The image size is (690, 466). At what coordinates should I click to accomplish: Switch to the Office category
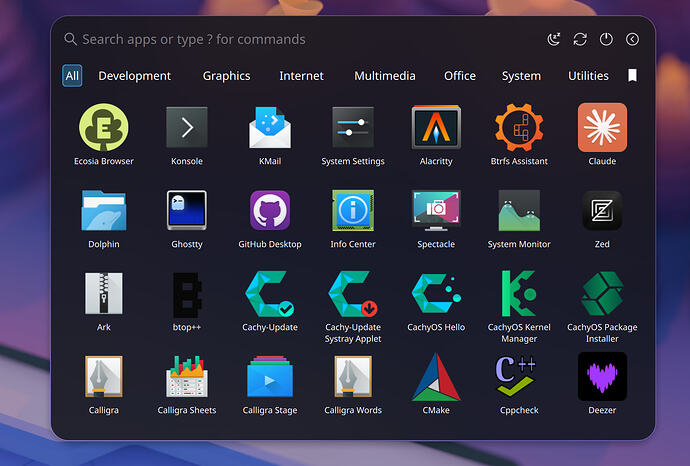[x=460, y=76]
